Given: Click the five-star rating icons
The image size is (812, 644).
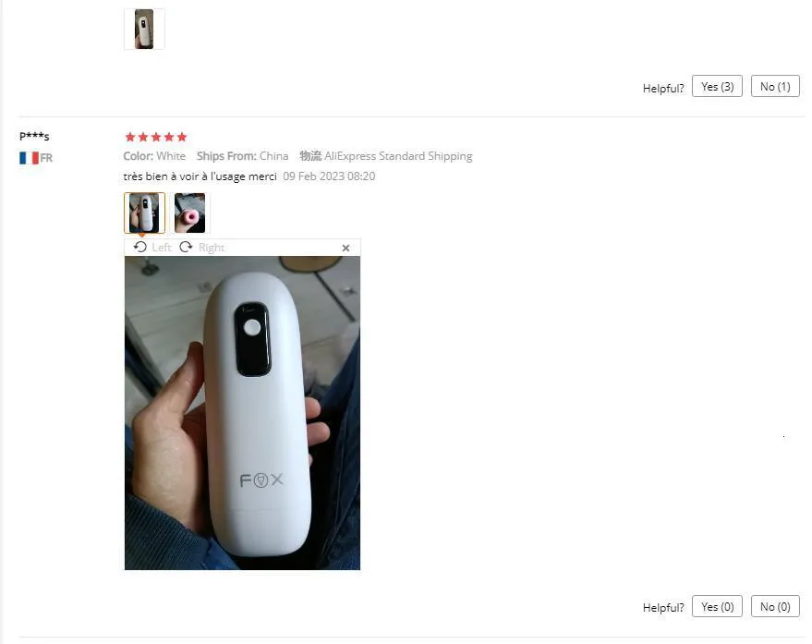Looking at the screenshot, I should click(156, 138).
